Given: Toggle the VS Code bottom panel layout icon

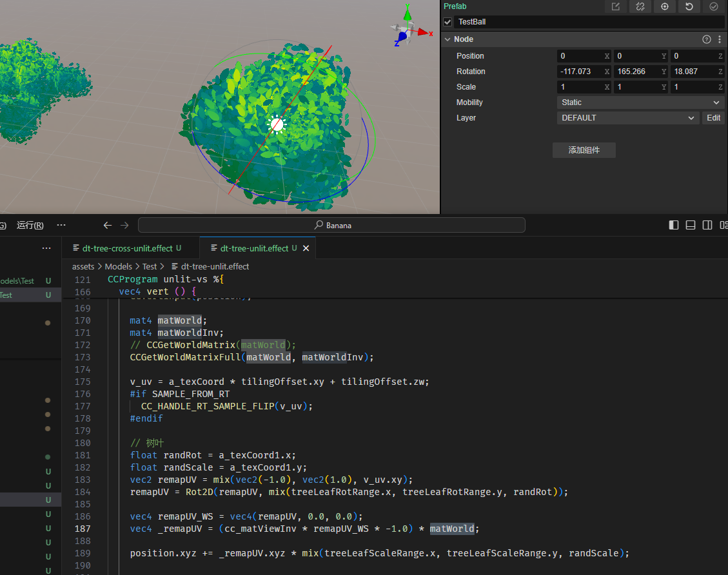Looking at the screenshot, I should (x=691, y=225).
